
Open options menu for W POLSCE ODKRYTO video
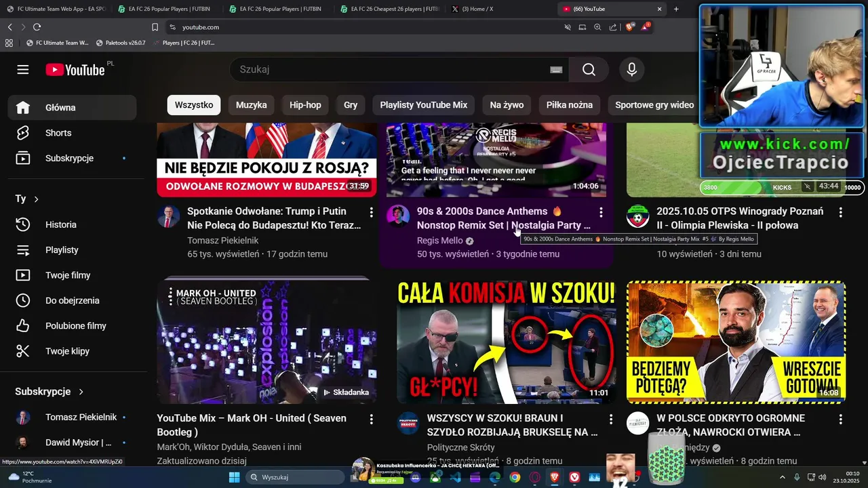(x=841, y=420)
